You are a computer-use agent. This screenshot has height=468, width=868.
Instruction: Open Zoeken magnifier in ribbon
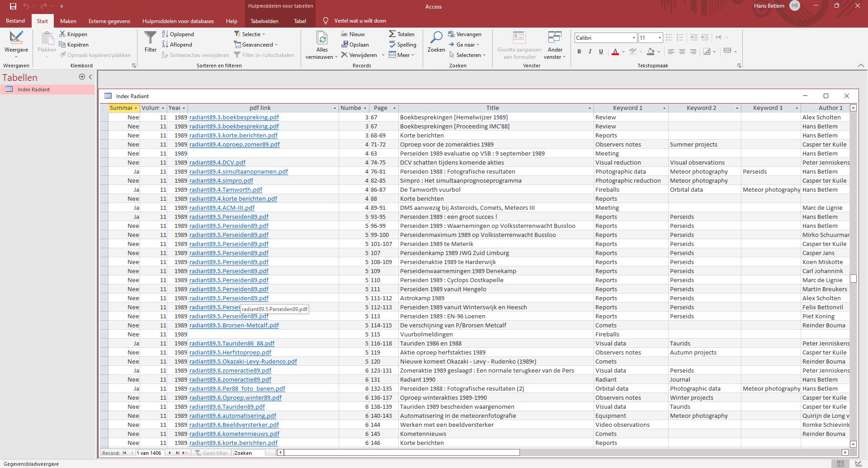[436, 42]
